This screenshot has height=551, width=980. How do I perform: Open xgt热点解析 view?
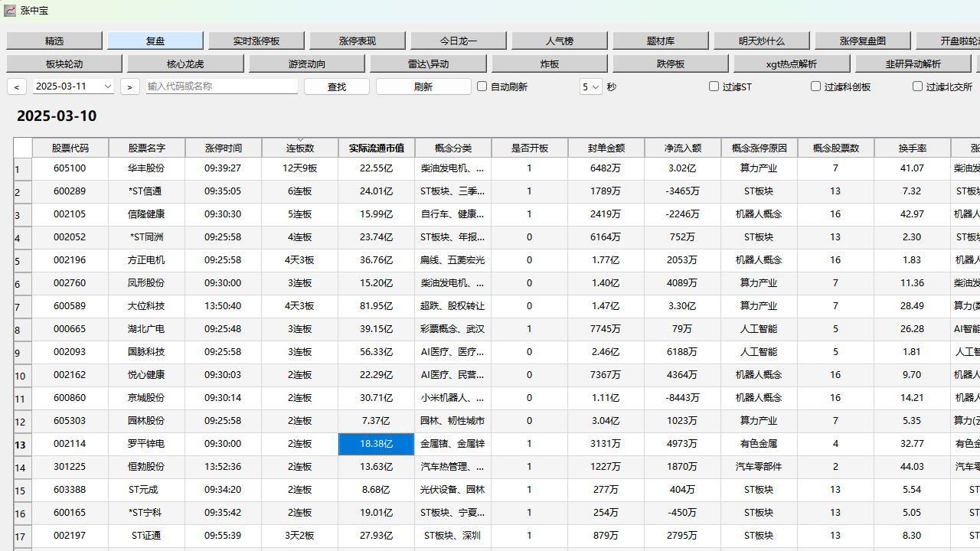click(792, 64)
